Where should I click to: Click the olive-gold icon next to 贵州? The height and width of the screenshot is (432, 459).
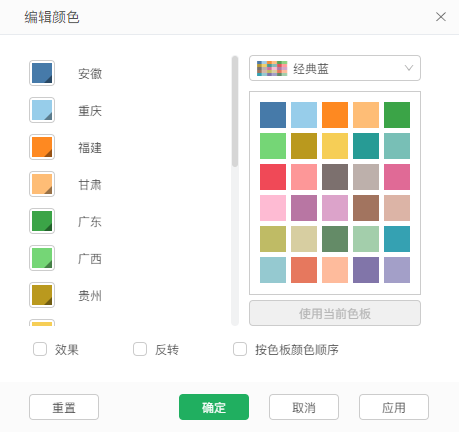pyautogui.click(x=42, y=295)
